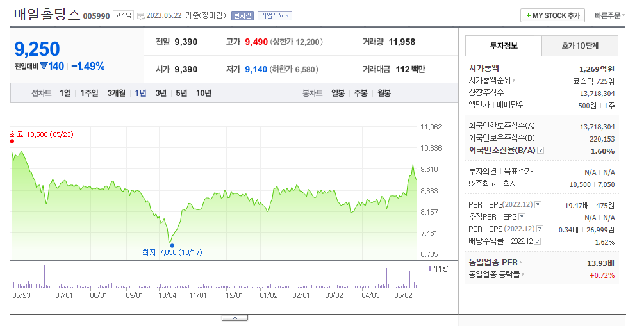Click the 시가총액순위 link
Image resolution: width=644 pixels, height=326 pixels.
point(490,81)
